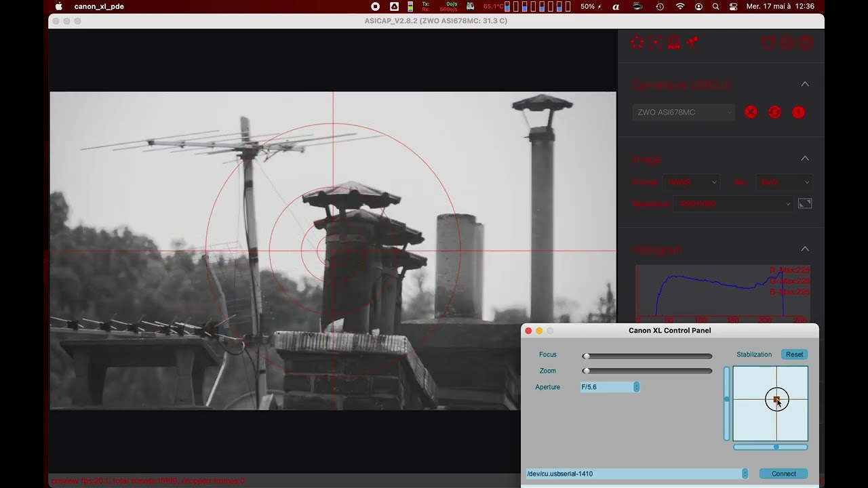This screenshot has width=868, height=488.
Task: Click the screen recording stop icon in menu bar
Action: point(376,6)
